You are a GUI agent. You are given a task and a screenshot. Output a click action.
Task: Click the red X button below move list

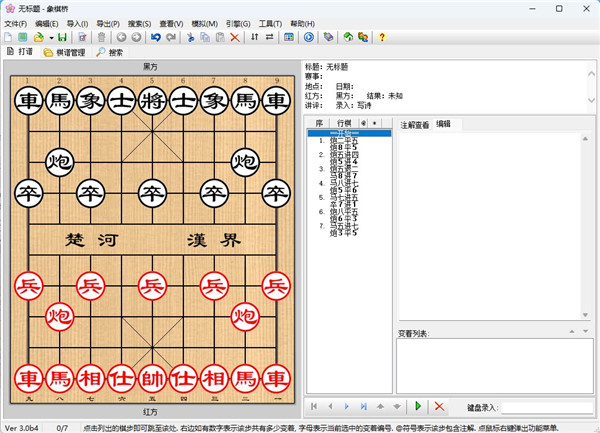point(438,407)
